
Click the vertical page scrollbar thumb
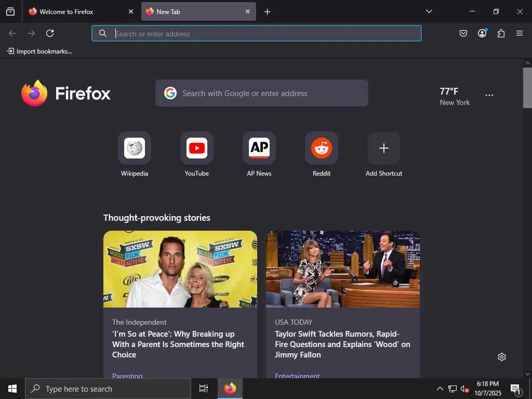527,87
